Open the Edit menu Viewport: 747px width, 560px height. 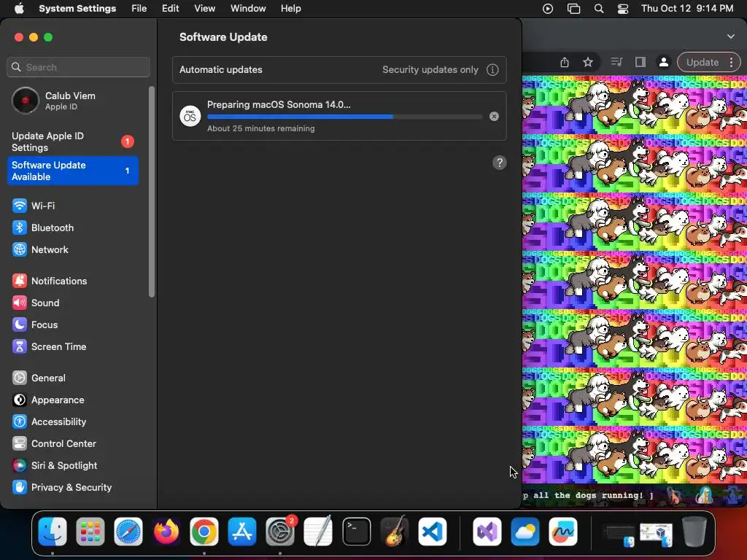170,9
